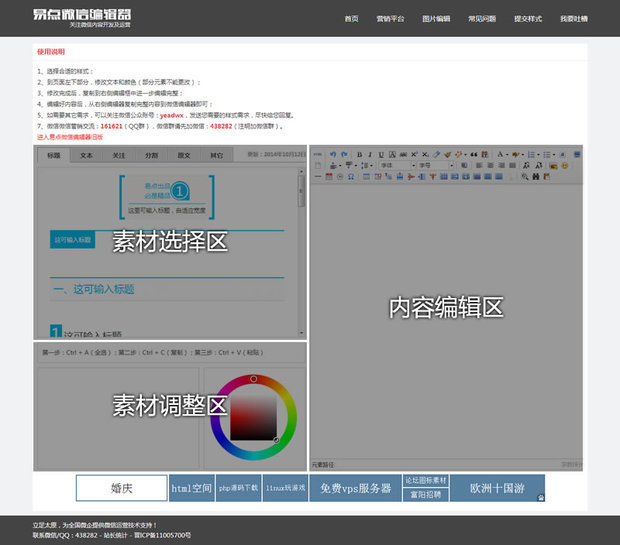Apply underline with the U icon

[381, 155]
